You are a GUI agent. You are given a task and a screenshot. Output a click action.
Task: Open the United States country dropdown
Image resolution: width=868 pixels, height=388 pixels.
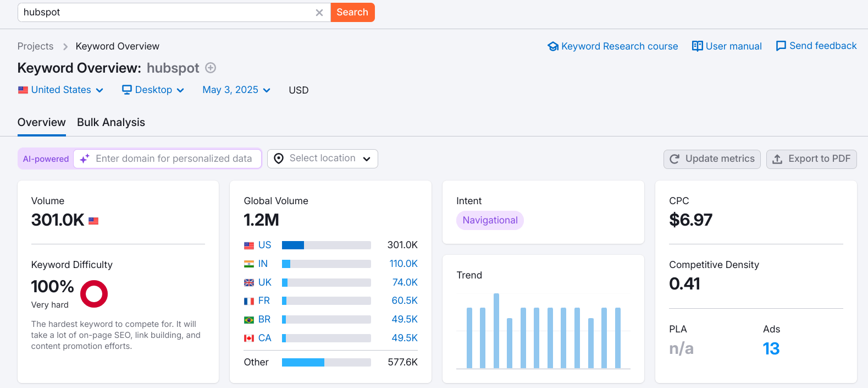click(60, 90)
